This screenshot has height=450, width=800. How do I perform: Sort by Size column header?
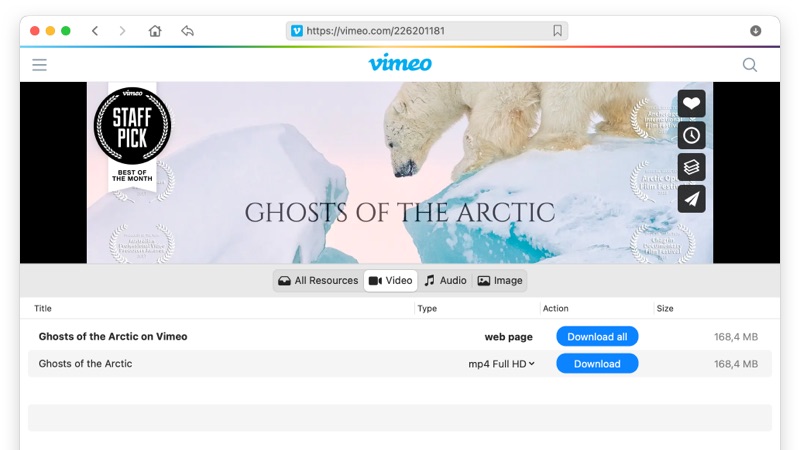coord(665,308)
